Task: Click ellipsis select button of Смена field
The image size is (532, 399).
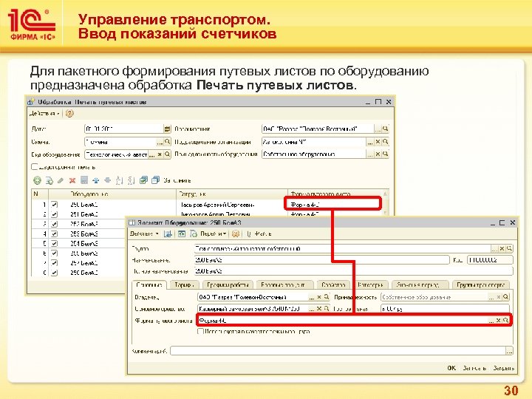Action: tap(160, 142)
